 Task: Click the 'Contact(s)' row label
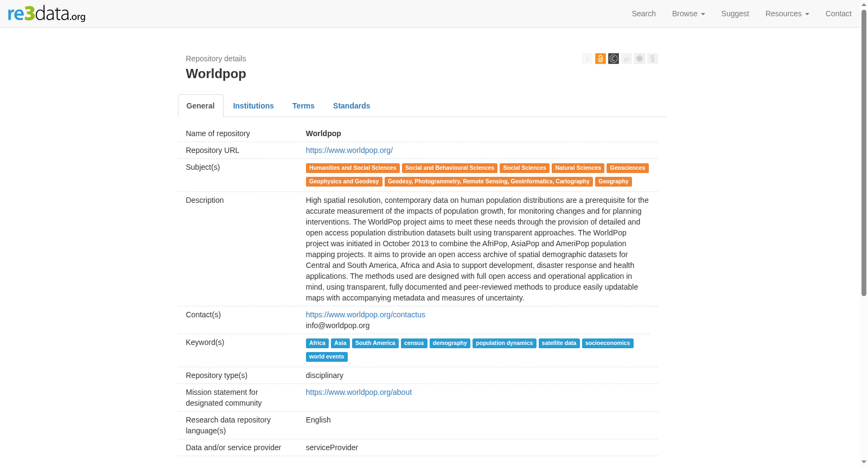click(203, 315)
